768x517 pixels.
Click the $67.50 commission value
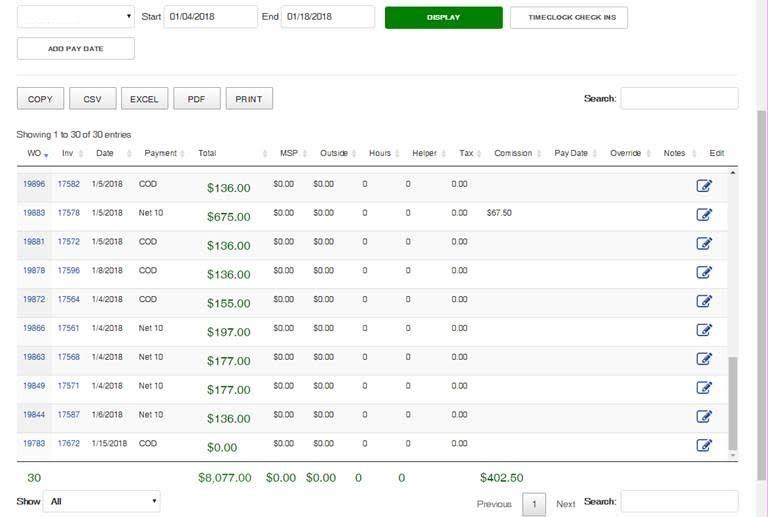[x=499, y=213]
